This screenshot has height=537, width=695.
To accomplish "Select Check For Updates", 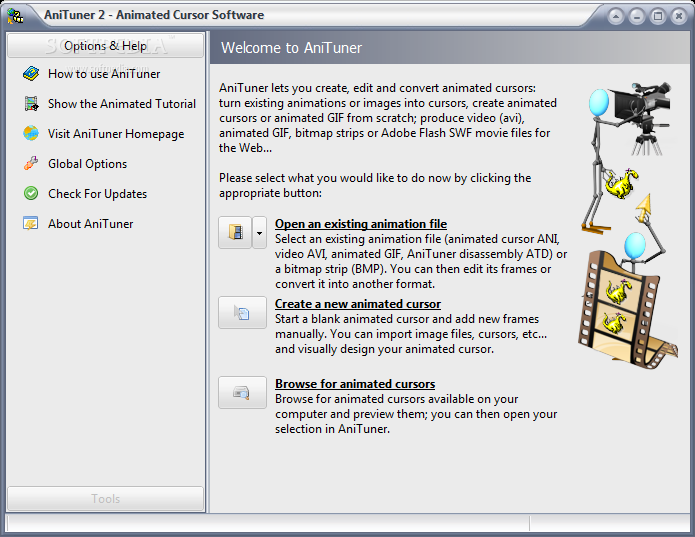I will coord(98,194).
